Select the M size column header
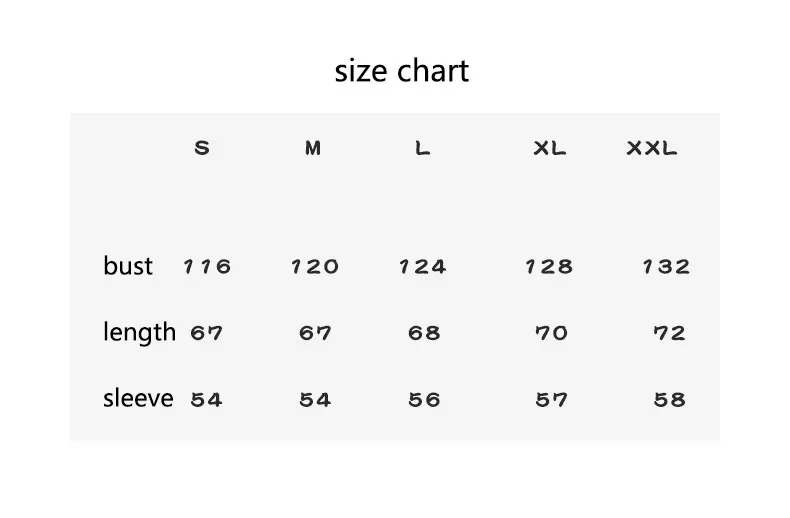This screenshot has width=790, height=518. click(313, 148)
